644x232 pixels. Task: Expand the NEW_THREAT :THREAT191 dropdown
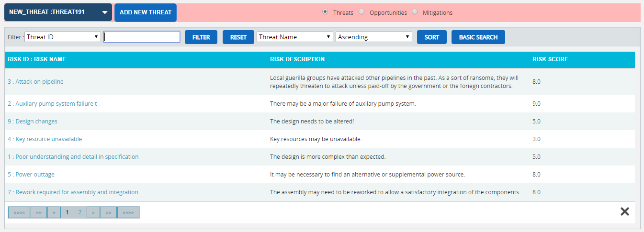58,12
